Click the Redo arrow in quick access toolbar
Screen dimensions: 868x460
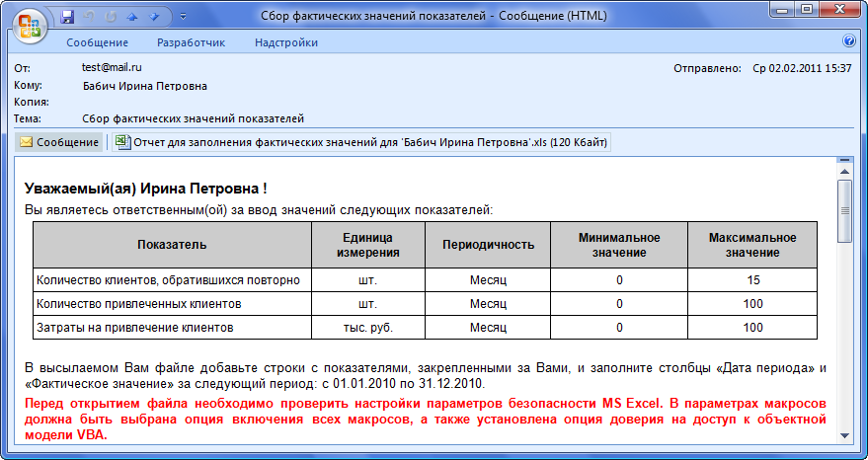pos(111,17)
